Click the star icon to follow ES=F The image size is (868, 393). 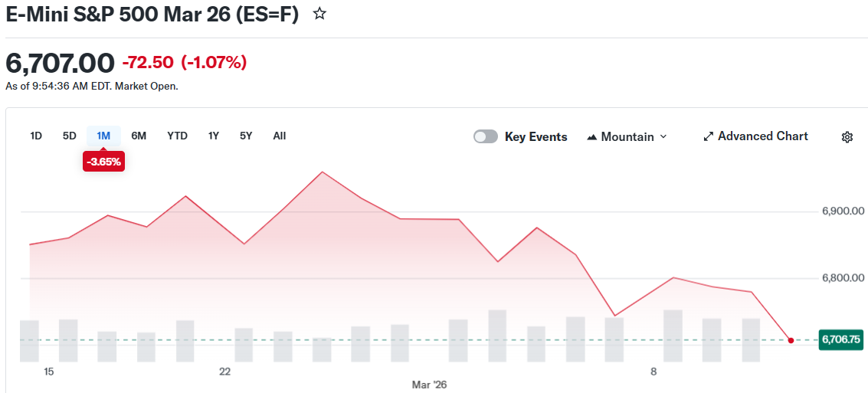[320, 14]
